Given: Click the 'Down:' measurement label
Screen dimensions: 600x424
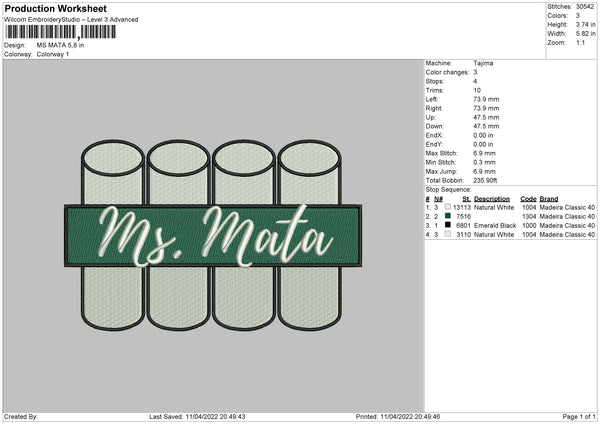Looking at the screenshot, I should (x=434, y=126).
